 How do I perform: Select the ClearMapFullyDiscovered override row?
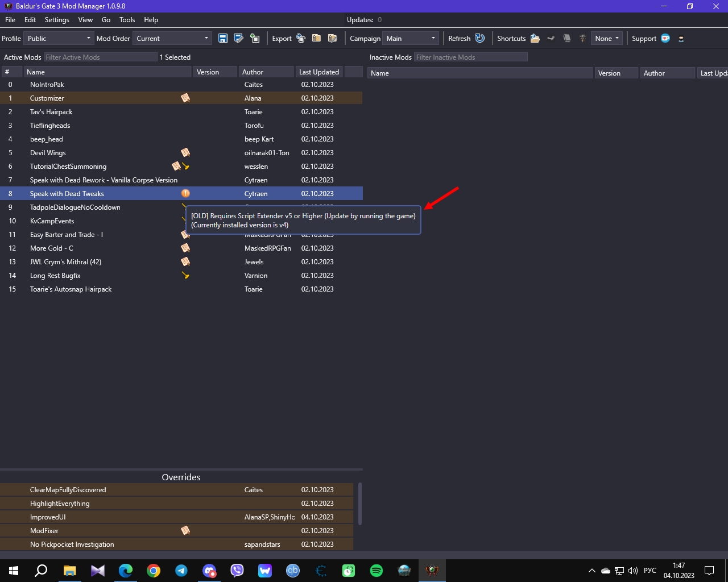176,489
